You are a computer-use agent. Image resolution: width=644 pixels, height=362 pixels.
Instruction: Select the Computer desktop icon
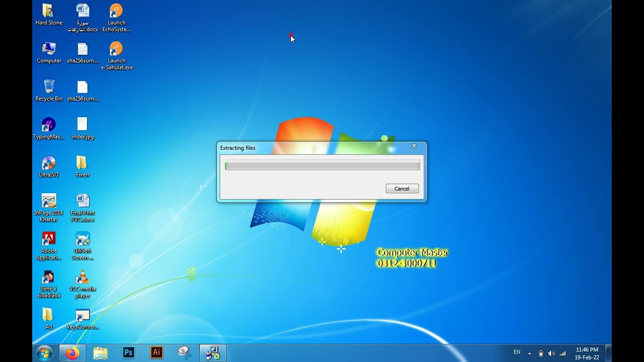coord(49,52)
